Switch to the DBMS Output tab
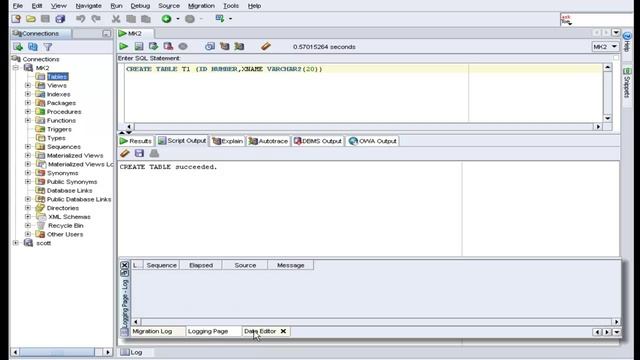Screen dimensions: 640x360 318,141
